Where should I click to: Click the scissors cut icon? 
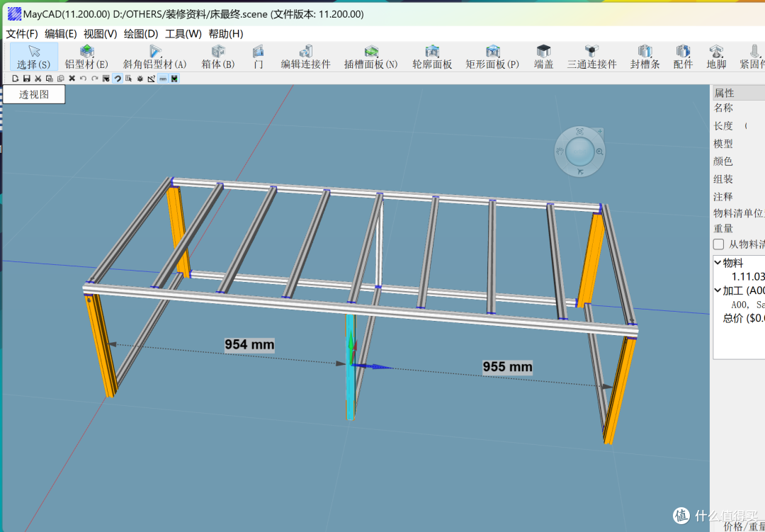point(38,79)
